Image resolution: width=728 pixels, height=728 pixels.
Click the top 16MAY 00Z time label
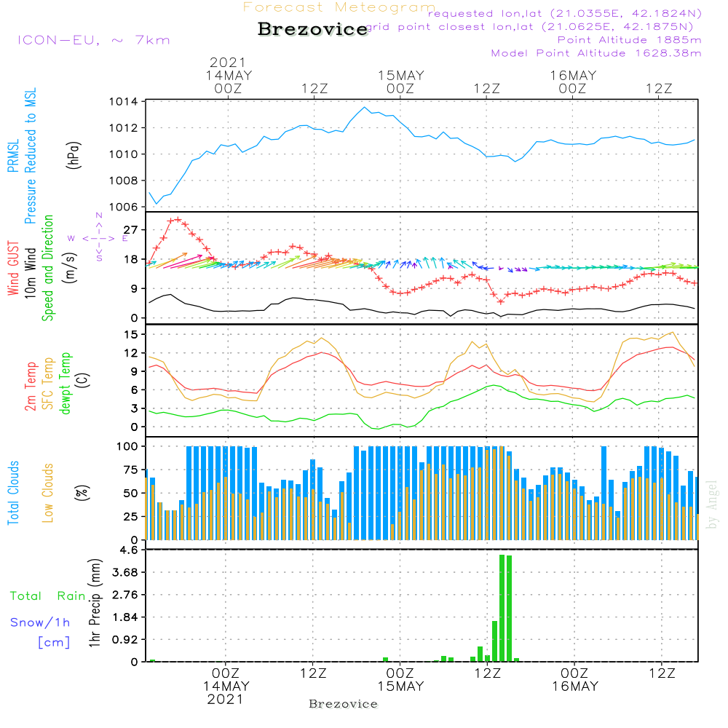(x=573, y=82)
